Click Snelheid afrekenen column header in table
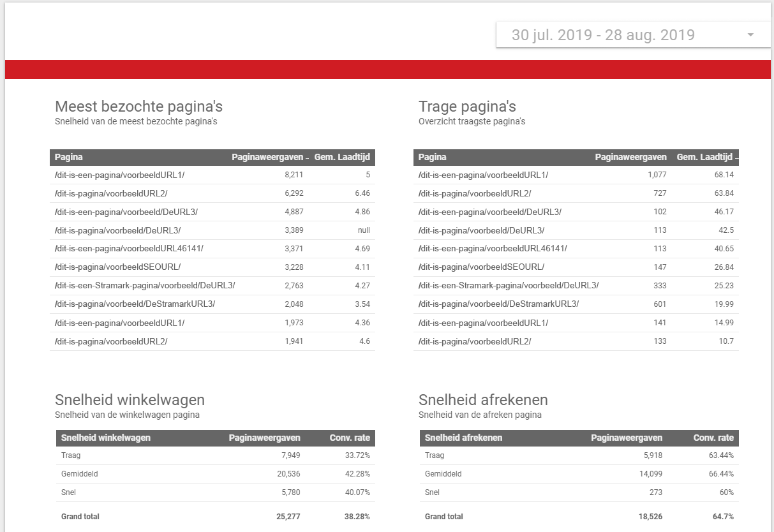 tap(464, 438)
